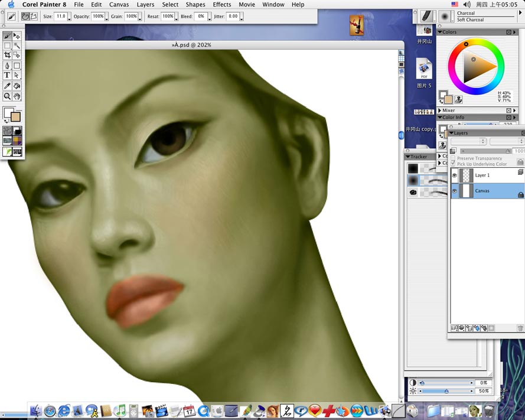Expand the Mixer palette
Image resolution: width=525 pixels, height=420 pixels.
(x=439, y=110)
